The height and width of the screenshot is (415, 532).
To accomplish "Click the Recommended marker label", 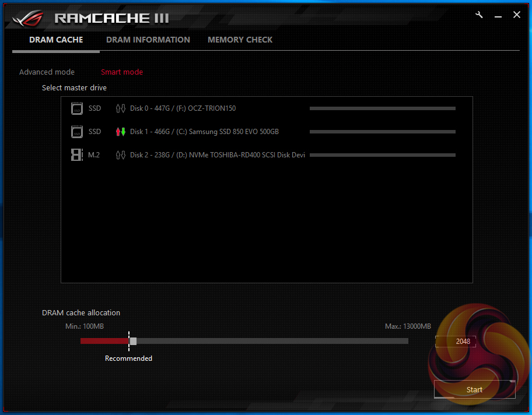I will pos(128,358).
